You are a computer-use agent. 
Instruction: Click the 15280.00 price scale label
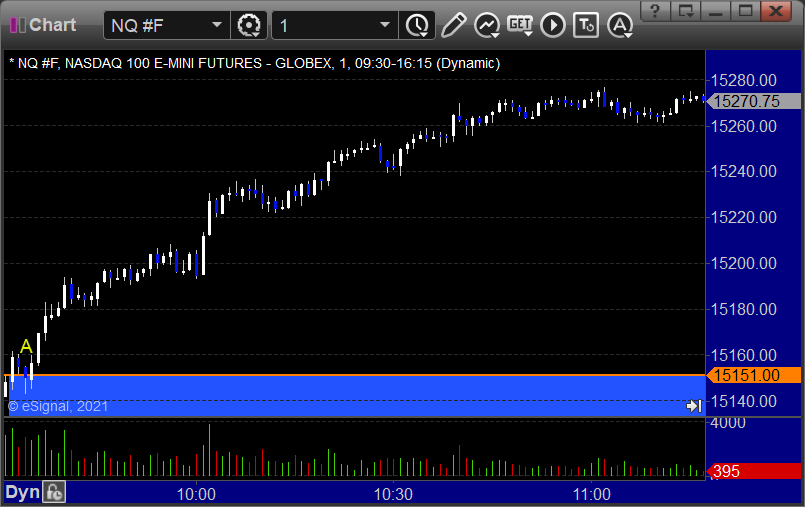pyautogui.click(x=743, y=80)
